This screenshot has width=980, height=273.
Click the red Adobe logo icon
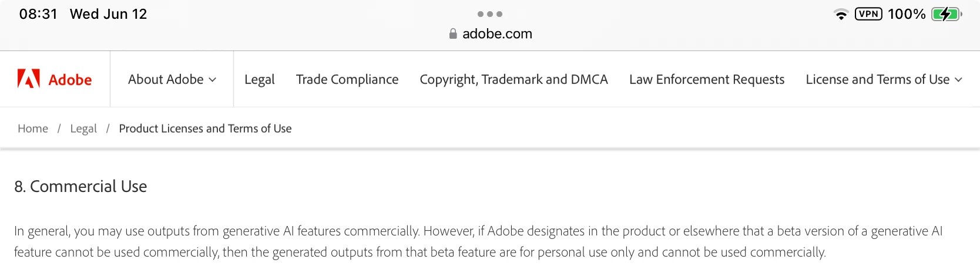pyautogui.click(x=28, y=79)
